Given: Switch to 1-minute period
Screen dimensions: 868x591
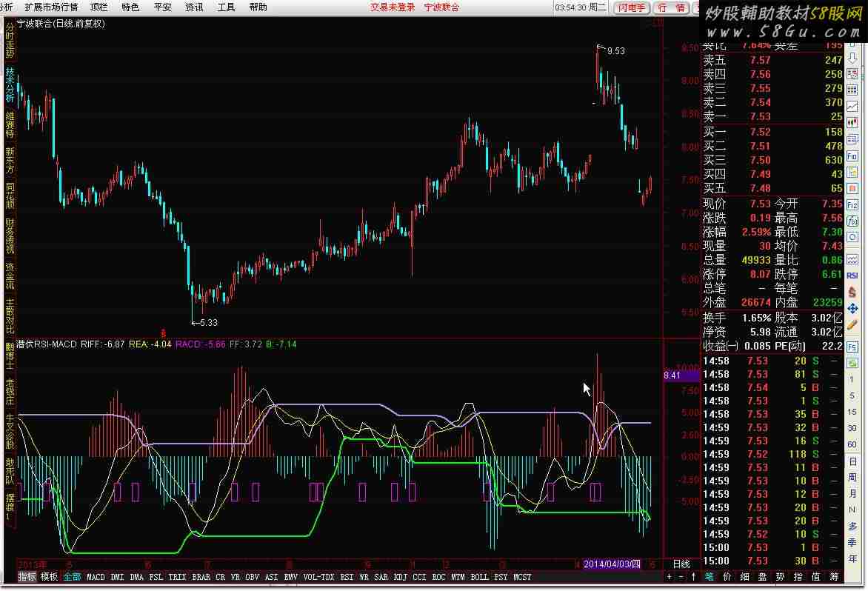Looking at the screenshot, I should [x=852, y=380].
